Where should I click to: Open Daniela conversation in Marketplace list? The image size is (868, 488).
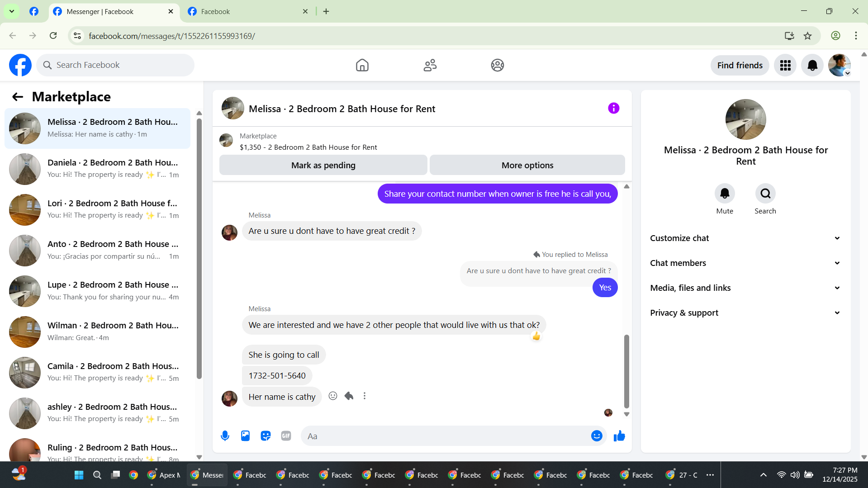click(x=97, y=169)
